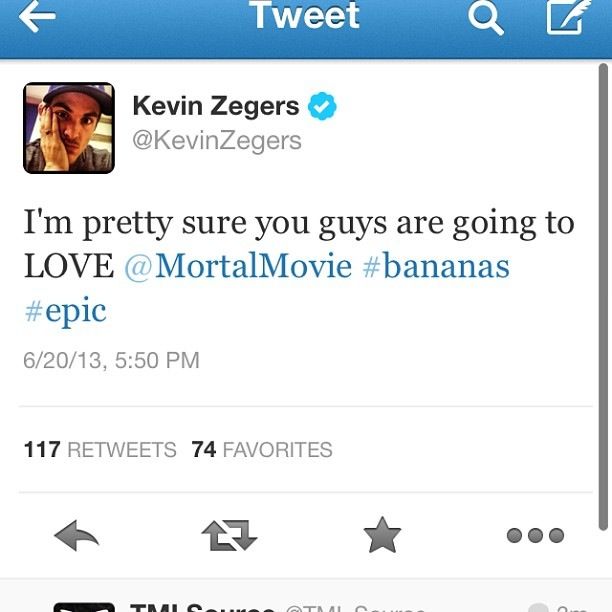This screenshot has height=612, width=612.
Task: Select the Kevin Zegers display name
Action: [x=216, y=106]
